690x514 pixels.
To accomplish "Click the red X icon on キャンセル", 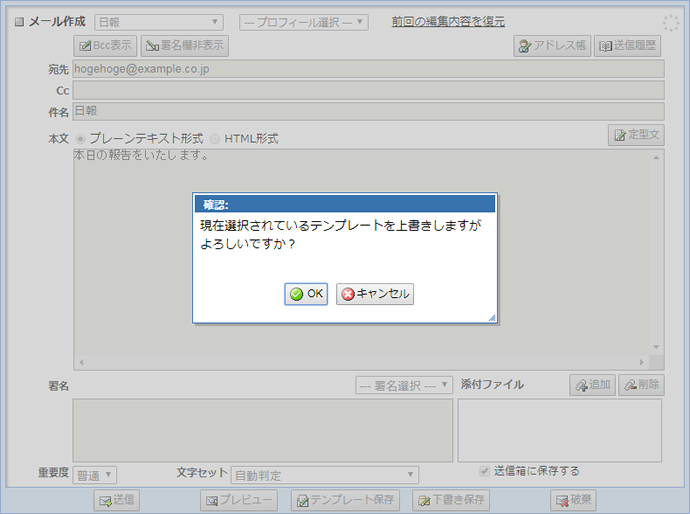I will tap(348, 294).
